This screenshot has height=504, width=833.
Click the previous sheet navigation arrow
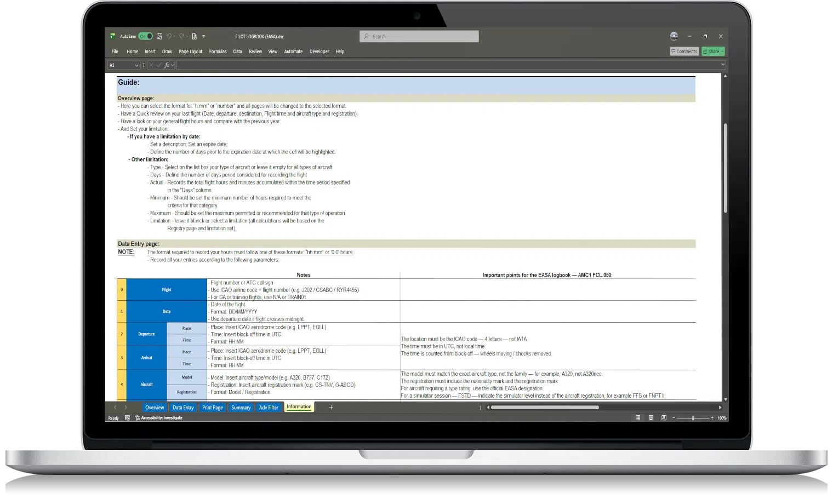[x=115, y=408]
